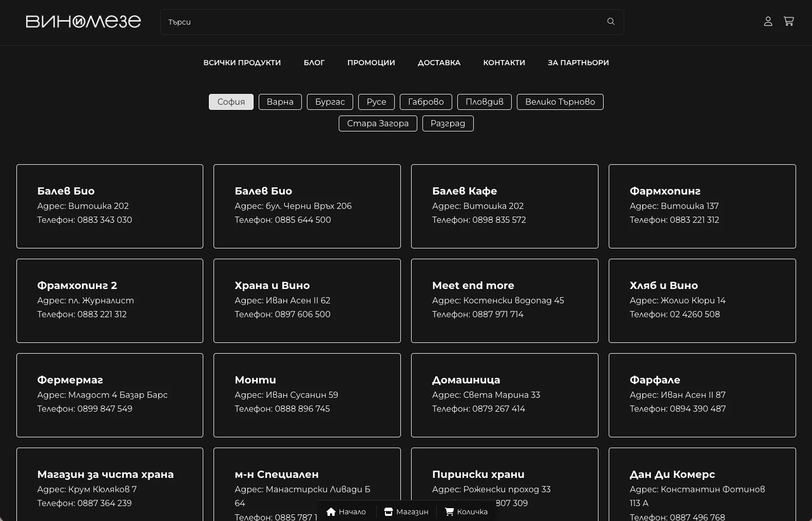Screen dimensions: 812x521
Task: Filter stores by Пловдив
Action: (x=485, y=102)
